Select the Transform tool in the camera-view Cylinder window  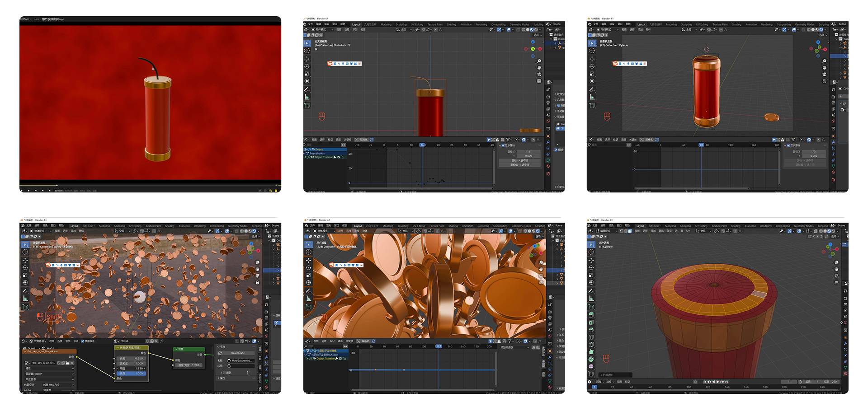pyautogui.click(x=592, y=81)
